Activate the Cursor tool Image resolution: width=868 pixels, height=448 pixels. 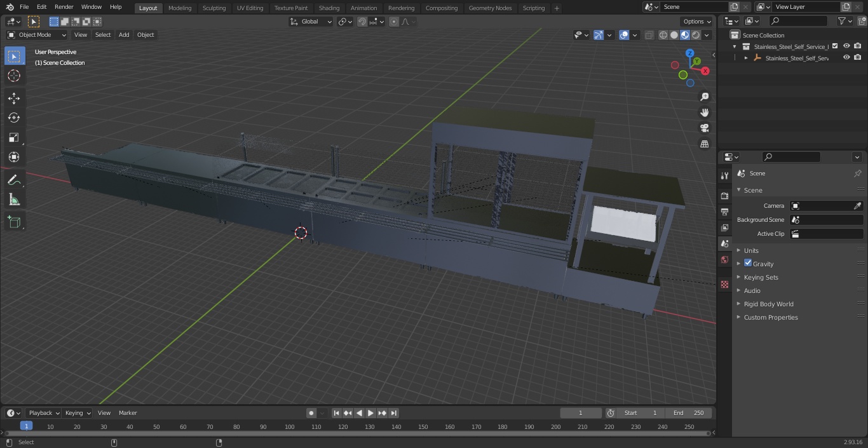[14, 76]
